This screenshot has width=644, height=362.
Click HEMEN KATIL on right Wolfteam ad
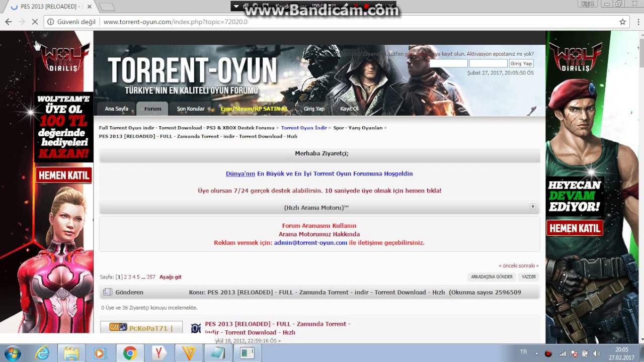(x=575, y=228)
